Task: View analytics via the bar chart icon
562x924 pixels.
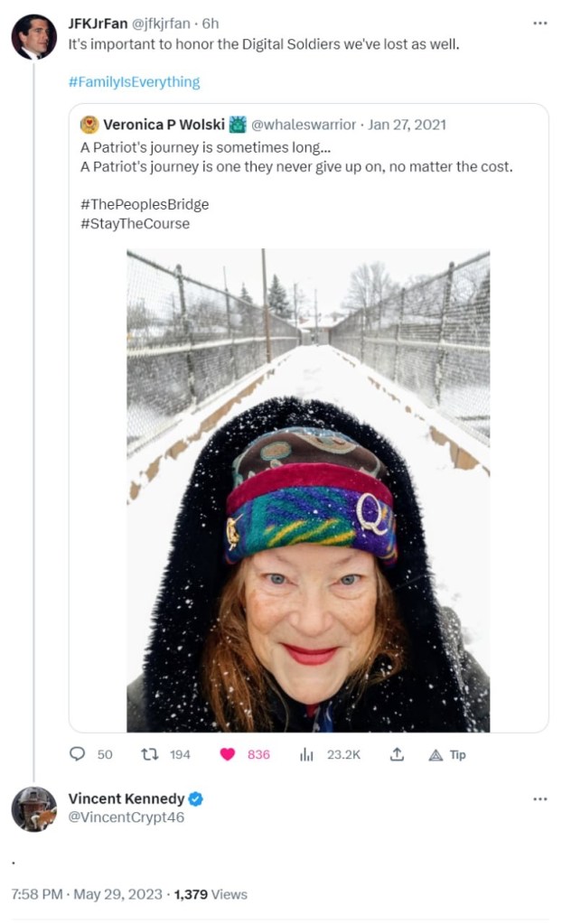Action: point(306,754)
